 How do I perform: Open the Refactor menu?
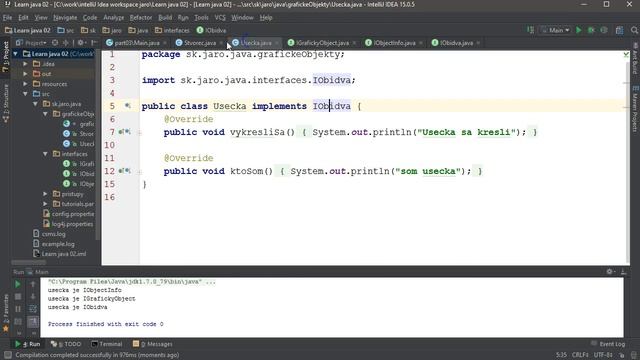coord(141,18)
